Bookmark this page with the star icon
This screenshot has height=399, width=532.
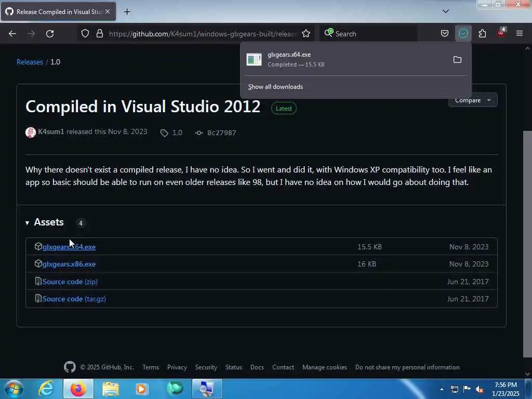pos(306,33)
